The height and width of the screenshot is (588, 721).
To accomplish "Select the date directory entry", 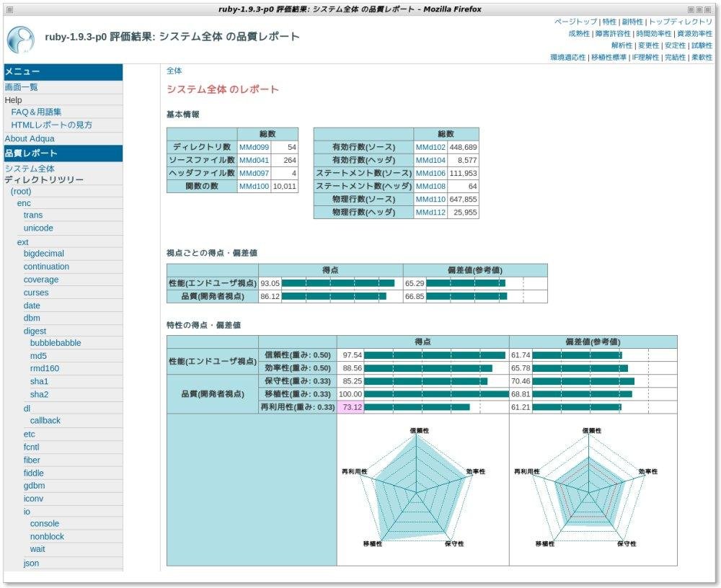I will point(32,306).
